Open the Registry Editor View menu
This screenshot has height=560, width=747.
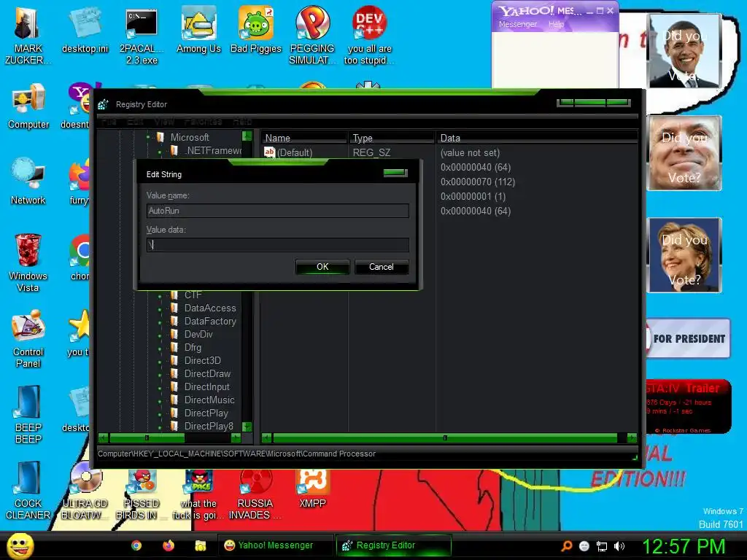point(164,122)
